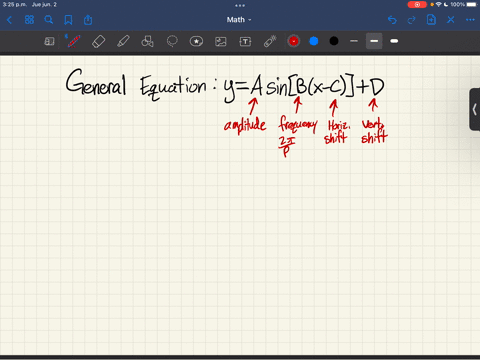Go back using the back chevron
This screenshot has height=360, width=480.
coord(9,20)
